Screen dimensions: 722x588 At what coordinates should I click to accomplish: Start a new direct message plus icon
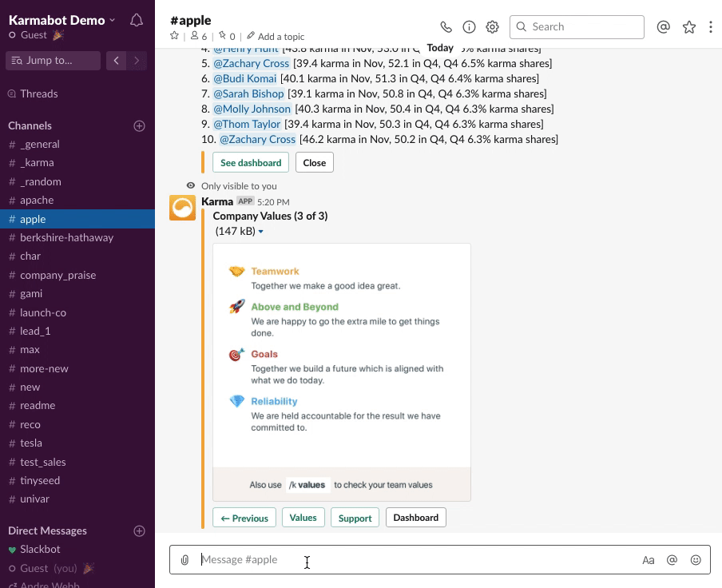pos(139,531)
